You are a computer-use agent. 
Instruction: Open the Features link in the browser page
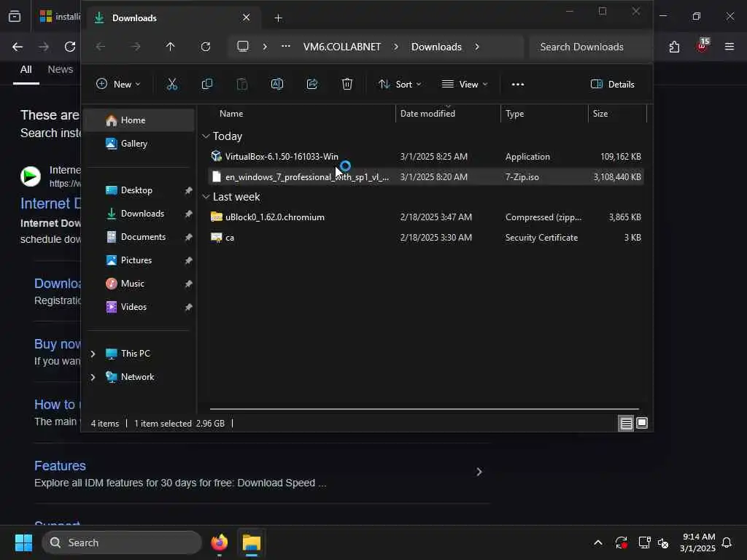click(60, 465)
